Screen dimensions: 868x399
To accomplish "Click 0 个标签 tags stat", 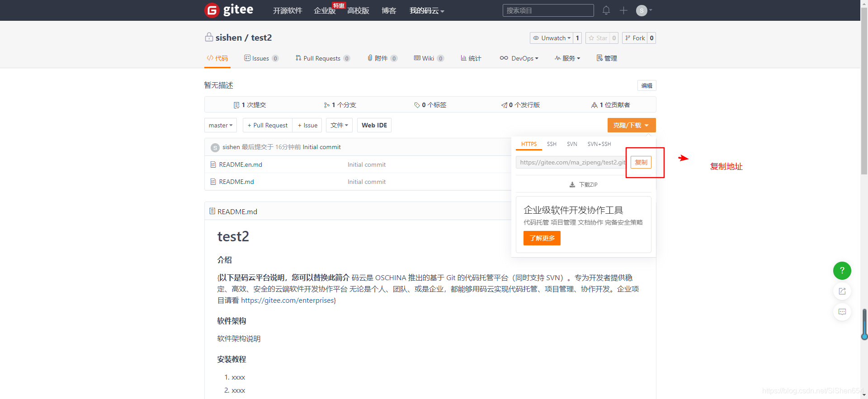I will click(x=430, y=105).
